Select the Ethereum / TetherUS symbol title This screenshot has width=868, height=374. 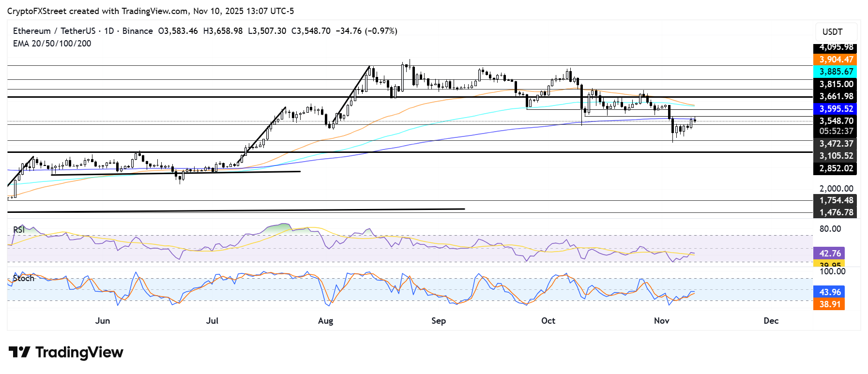[x=54, y=31]
